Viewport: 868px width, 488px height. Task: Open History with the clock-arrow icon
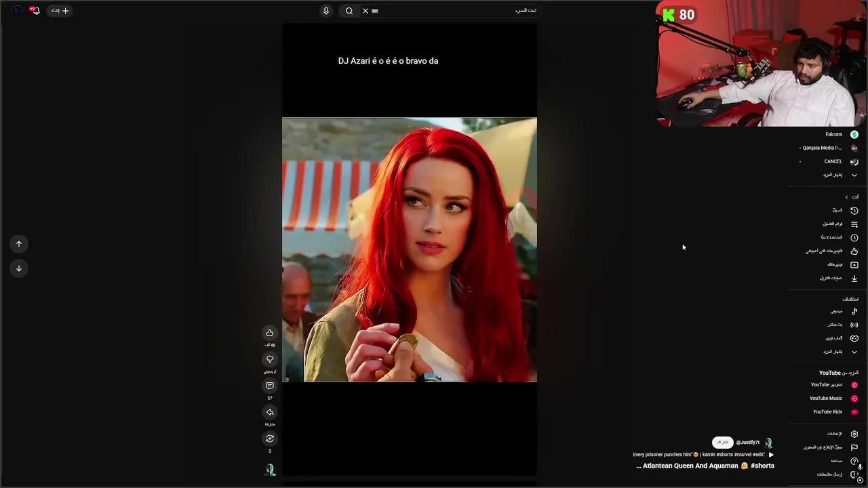point(844,210)
